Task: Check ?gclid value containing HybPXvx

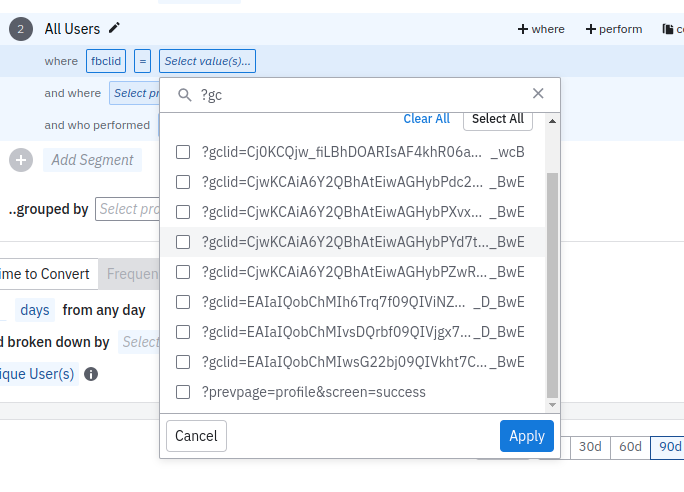Action: click(183, 212)
